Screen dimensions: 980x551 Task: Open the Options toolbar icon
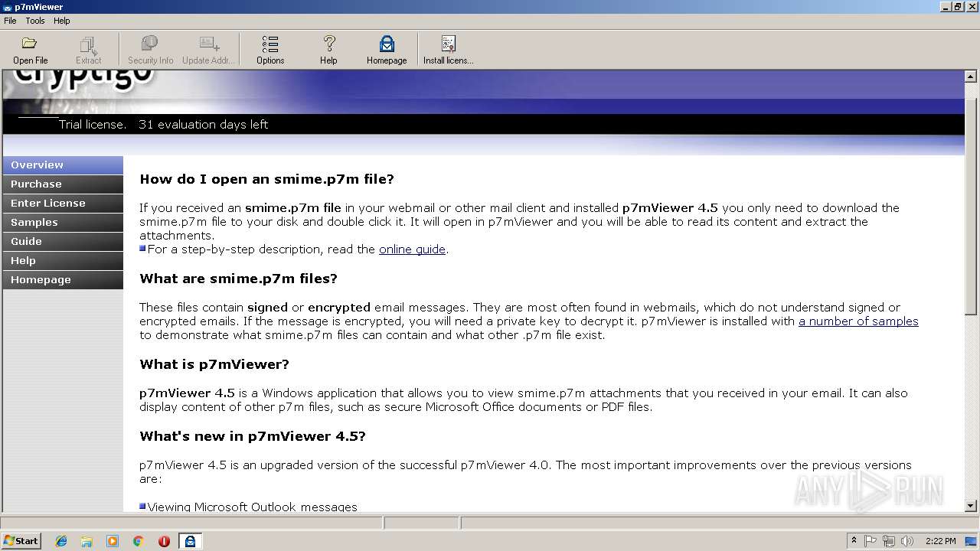pyautogui.click(x=270, y=49)
